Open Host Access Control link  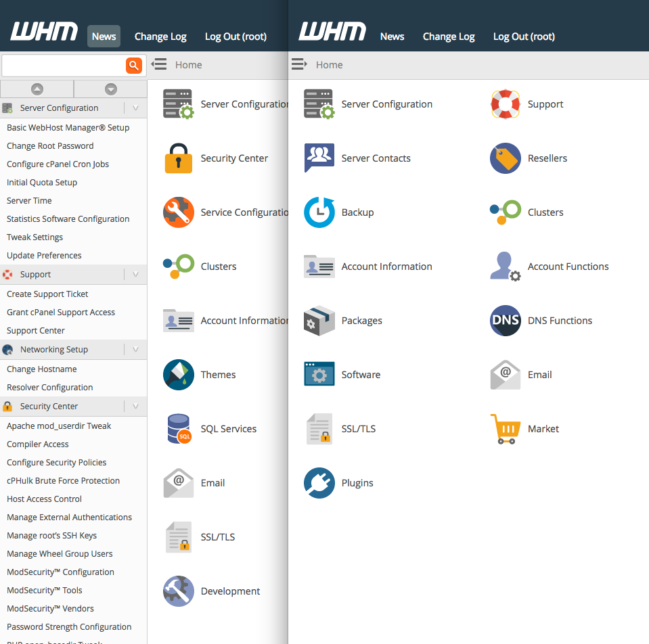pyautogui.click(x=44, y=499)
